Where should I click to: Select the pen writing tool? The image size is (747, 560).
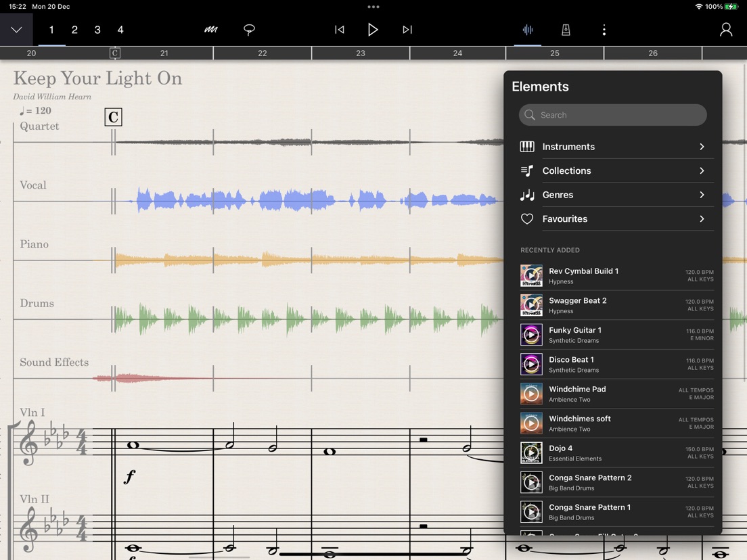pos(210,30)
